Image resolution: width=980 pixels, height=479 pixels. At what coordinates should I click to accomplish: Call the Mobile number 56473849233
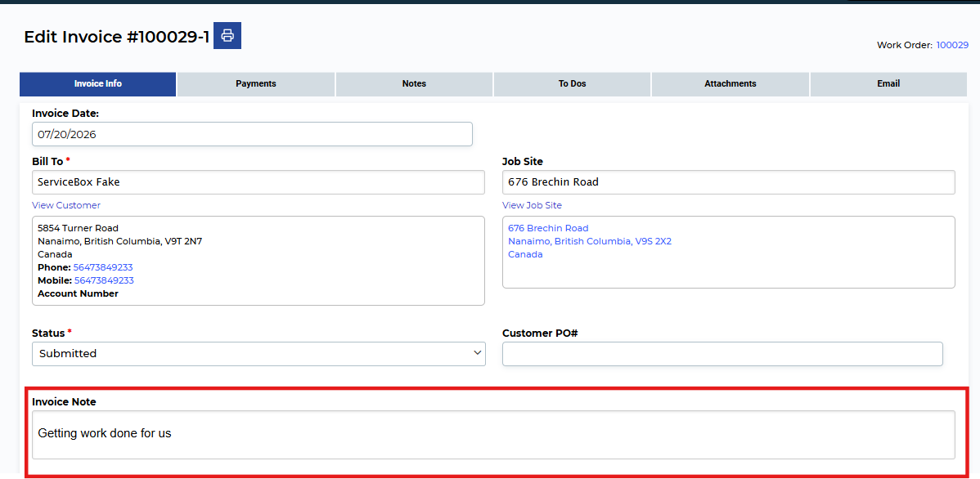(x=104, y=280)
